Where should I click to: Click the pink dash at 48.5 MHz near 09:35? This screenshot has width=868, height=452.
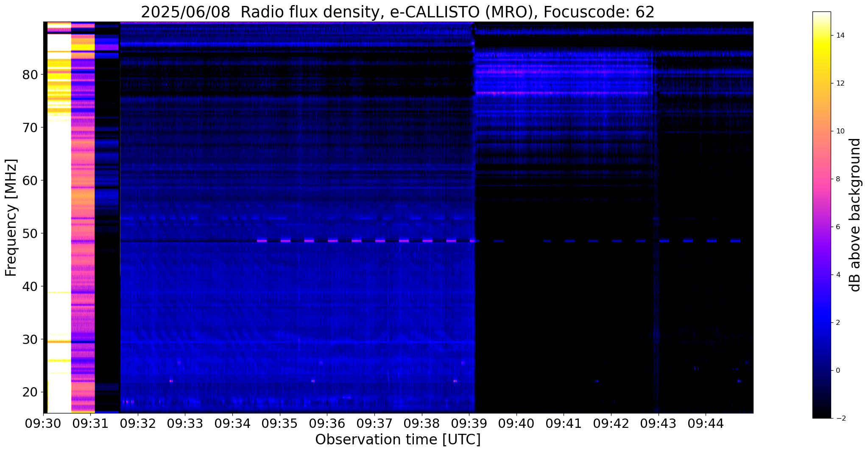285,241
